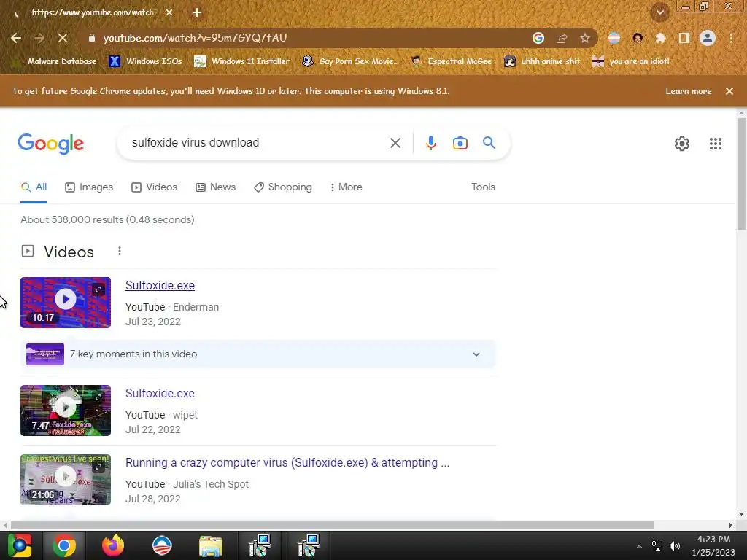
Task: Open the clock showing 4:23 PM
Action: tap(713, 545)
